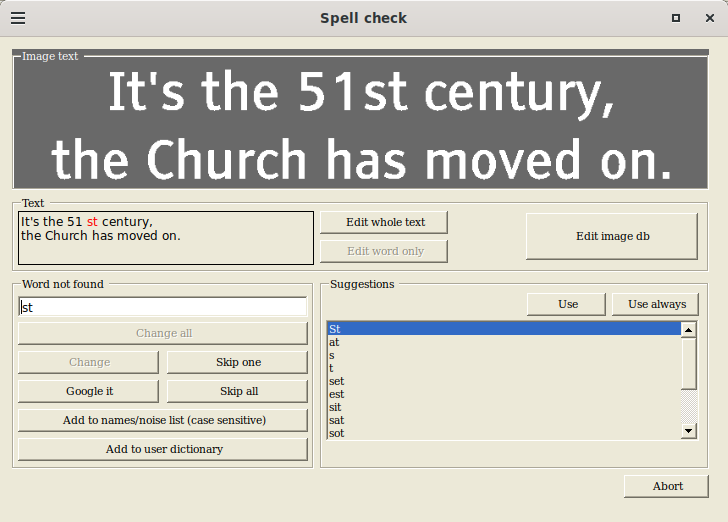This screenshot has width=728, height=522.
Task: Select the 'at' suggestion in list
Action: 504,342
